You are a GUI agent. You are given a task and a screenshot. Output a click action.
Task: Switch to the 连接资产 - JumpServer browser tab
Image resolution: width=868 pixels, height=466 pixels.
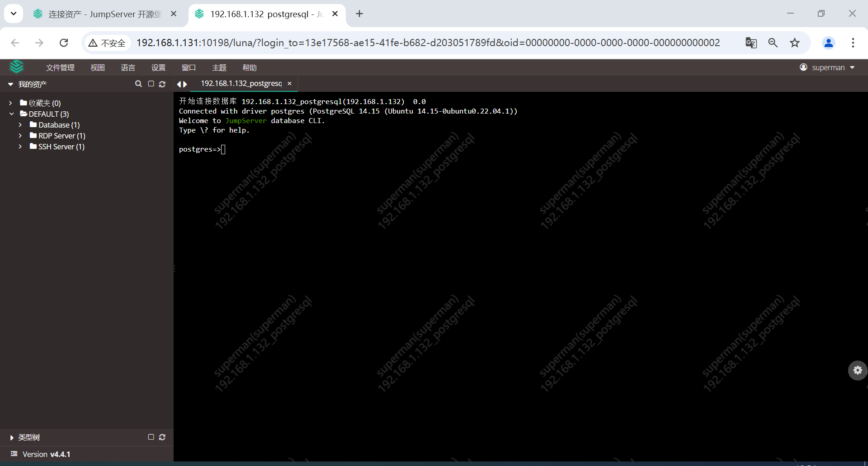coord(105,14)
